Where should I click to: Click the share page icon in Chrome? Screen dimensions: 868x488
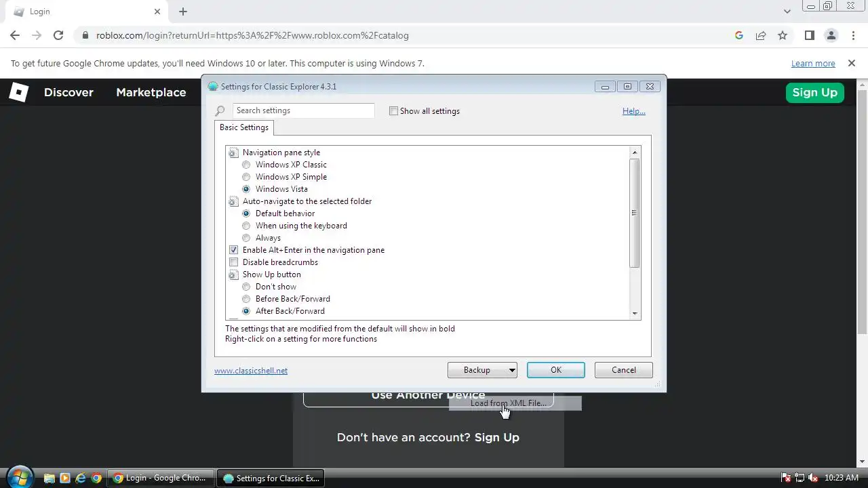click(761, 35)
